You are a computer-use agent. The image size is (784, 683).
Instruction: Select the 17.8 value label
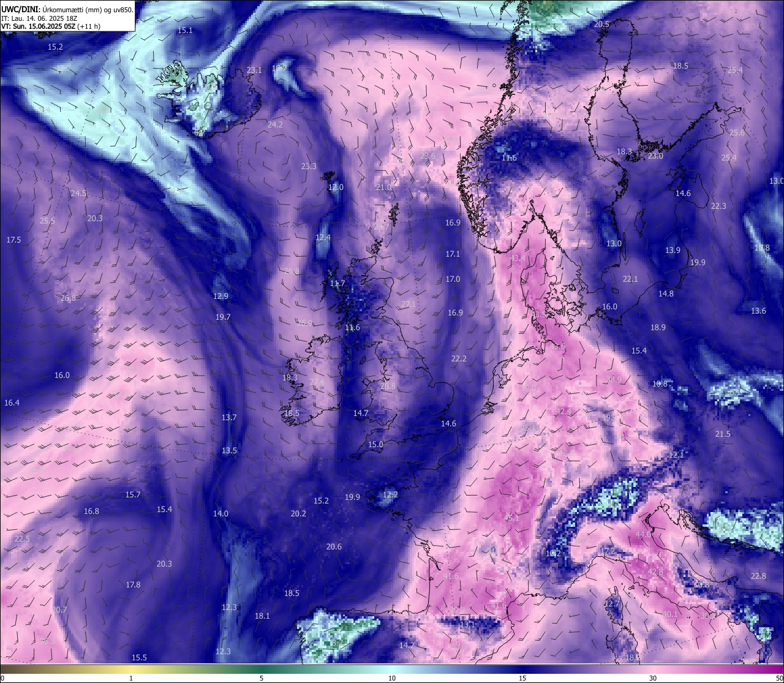click(x=133, y=584)
